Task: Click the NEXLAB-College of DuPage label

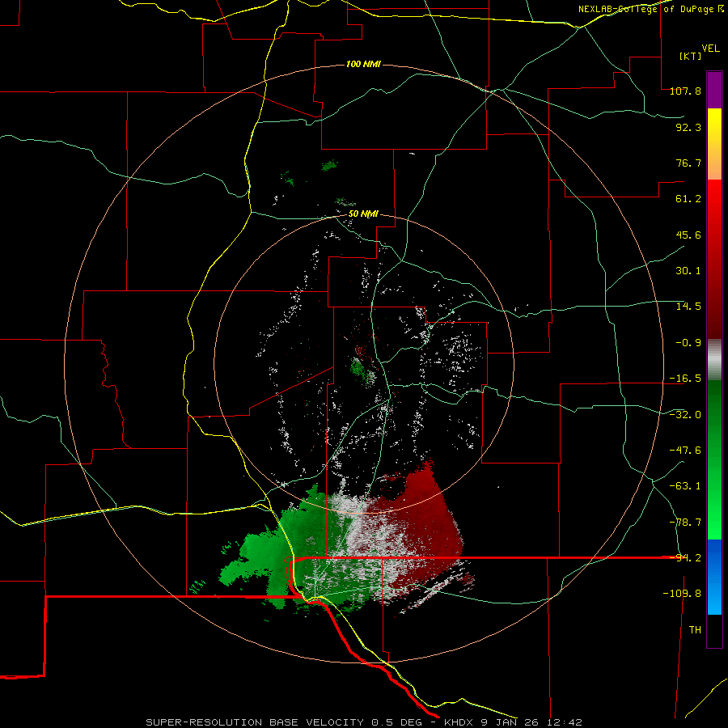Action: [650, 9]
